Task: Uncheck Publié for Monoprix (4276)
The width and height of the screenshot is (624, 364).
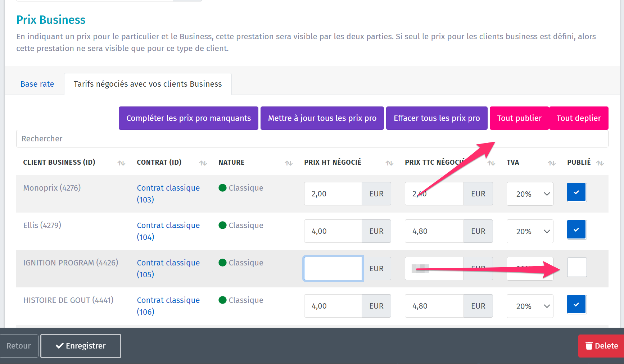Action: click(576, 192)
